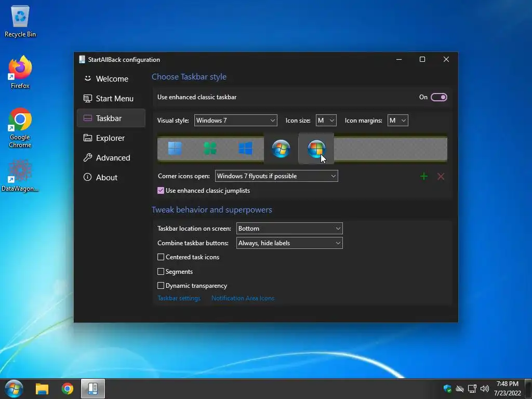Click the StartAllBack title bar app icon
The height and width of the screenshot is (399, 532).
[x=82, y=59]
